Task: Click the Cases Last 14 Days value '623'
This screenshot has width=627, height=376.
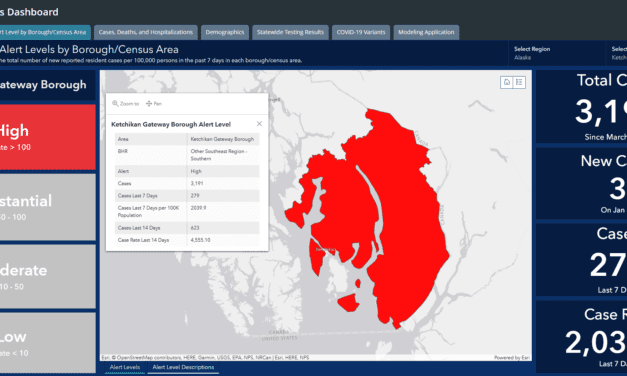Action: coord(195,228)
